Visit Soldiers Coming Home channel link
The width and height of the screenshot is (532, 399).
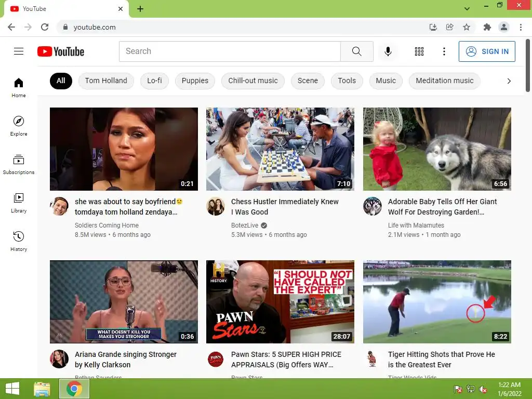pyautogui.click(x=107, y=225)
